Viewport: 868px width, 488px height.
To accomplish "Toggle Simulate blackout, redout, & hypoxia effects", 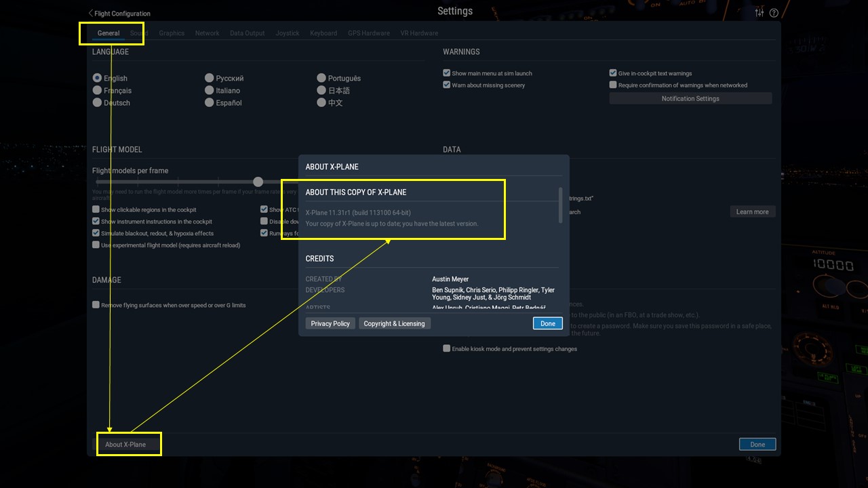I will pos(96,232).
